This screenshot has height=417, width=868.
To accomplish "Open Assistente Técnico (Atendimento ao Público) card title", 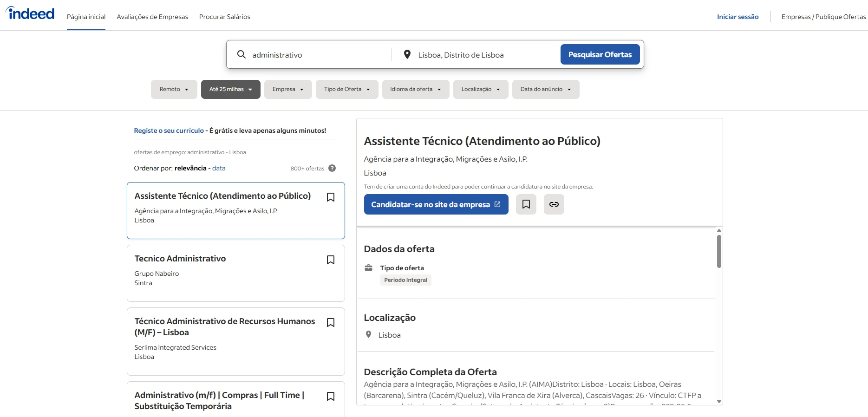I will click(x=222, y=196).
